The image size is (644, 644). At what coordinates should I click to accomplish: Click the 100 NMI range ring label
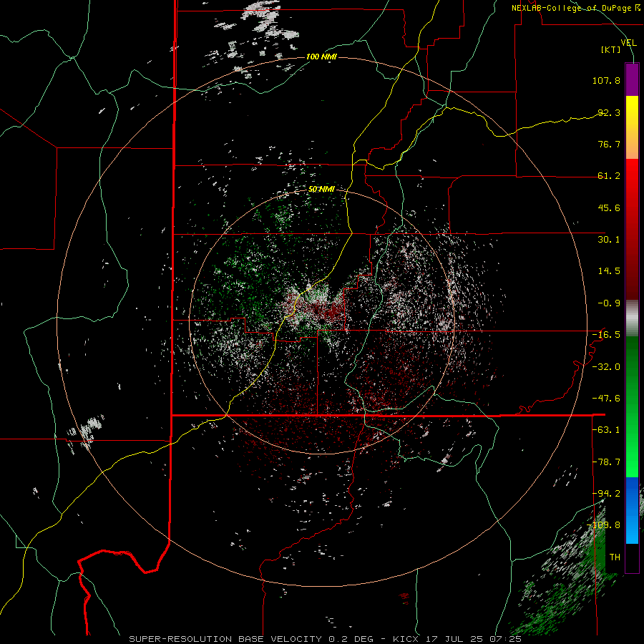(x=321, y=57)
